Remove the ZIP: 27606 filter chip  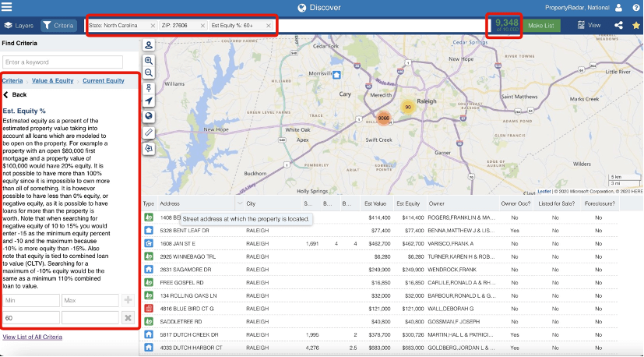pyautogui.click(x=202, y=26)
